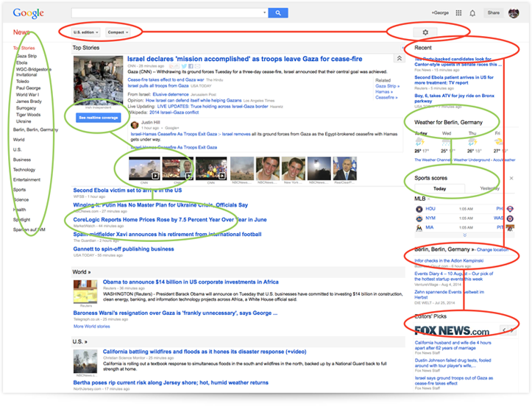This screenshot has height=406, width=532.
Task: Click See realtime coverage button
Action: pyautogui.click(x=99, y=118)
